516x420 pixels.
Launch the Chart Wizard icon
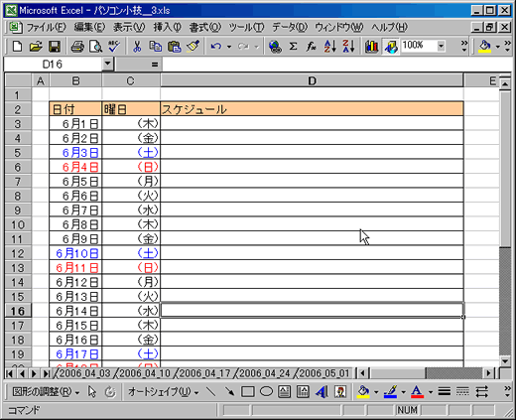tap(371, 47)
